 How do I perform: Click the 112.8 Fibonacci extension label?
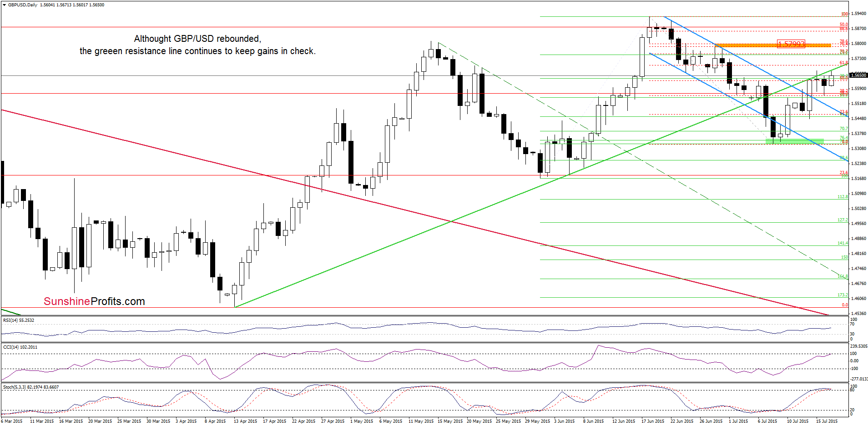[x=843, y=197]
